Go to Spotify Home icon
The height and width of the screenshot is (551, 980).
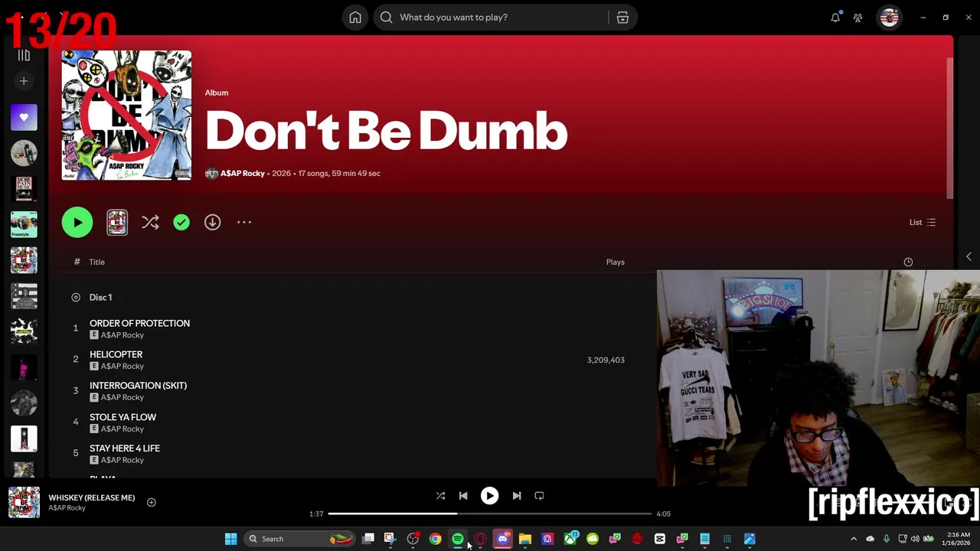tap(355, 18)
